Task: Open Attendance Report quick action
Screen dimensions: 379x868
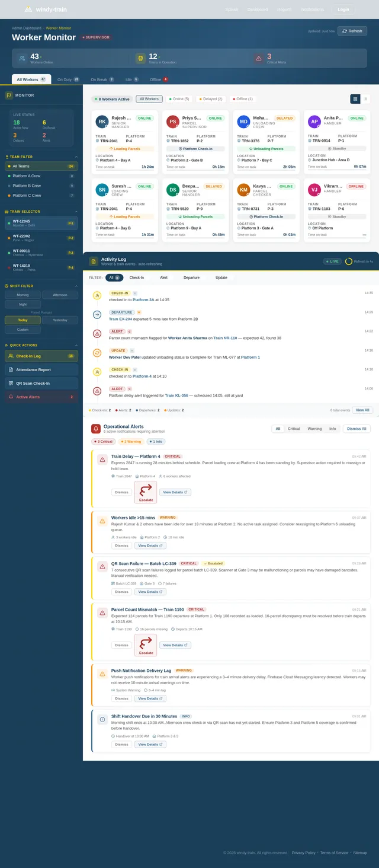Action: point(41,369)
